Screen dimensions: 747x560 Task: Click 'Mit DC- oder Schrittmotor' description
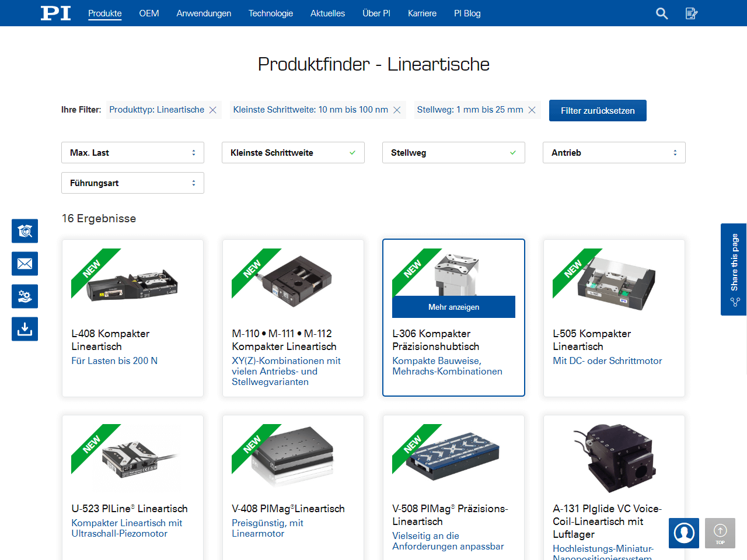click(x=608, y=361)
